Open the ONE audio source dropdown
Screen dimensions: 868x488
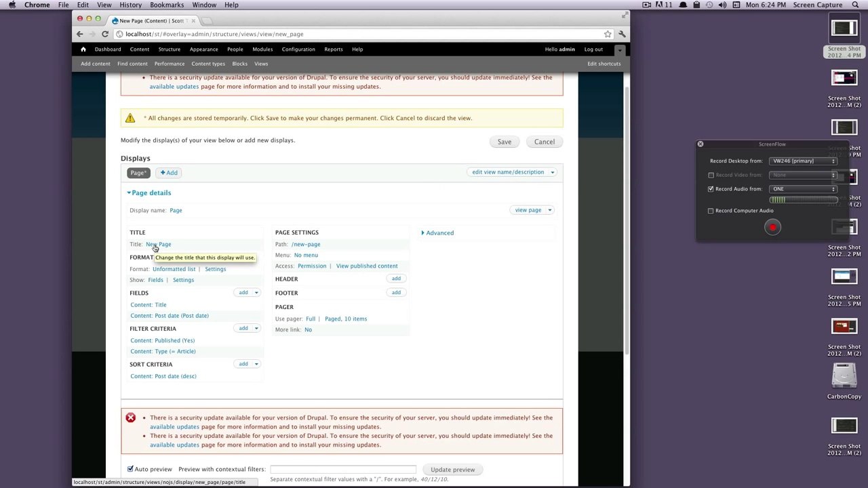pyautogui.click(x=803, y=189)
